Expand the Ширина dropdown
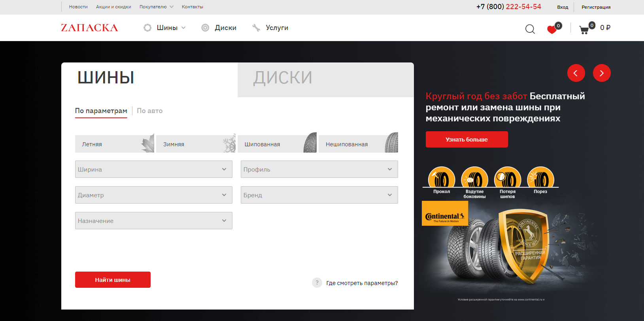Image resolution: width=644 pixels, height=321 pixels. 154,169
